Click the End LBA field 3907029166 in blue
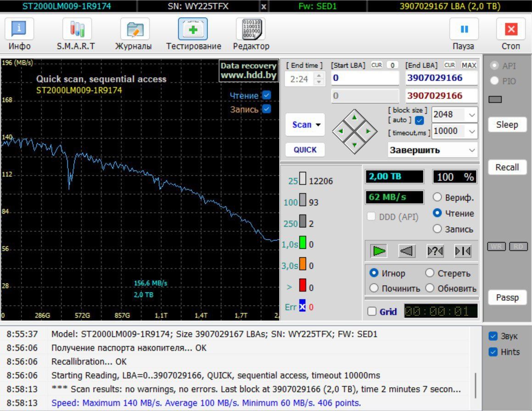The image size is (532, 411). (x=442, y=78)
